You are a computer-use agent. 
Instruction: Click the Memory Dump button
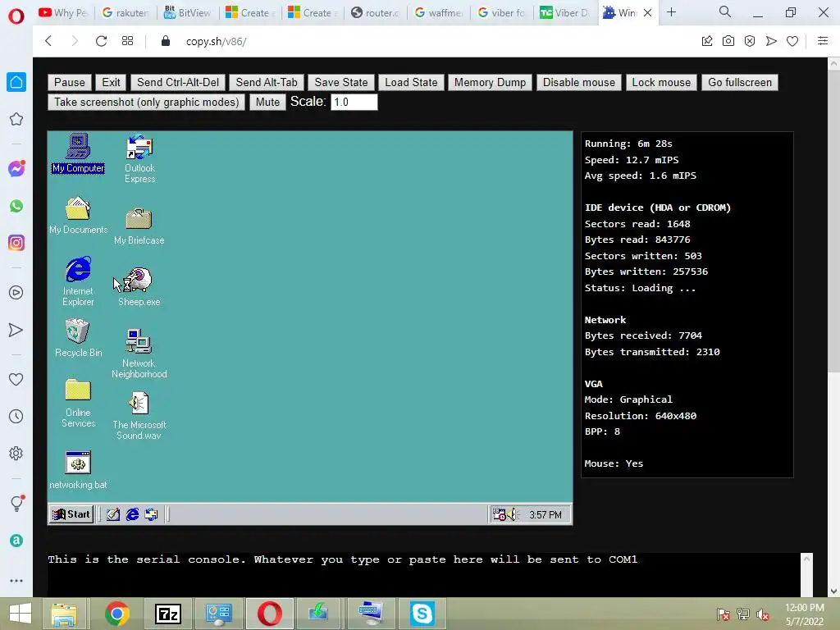click(491, 83)
